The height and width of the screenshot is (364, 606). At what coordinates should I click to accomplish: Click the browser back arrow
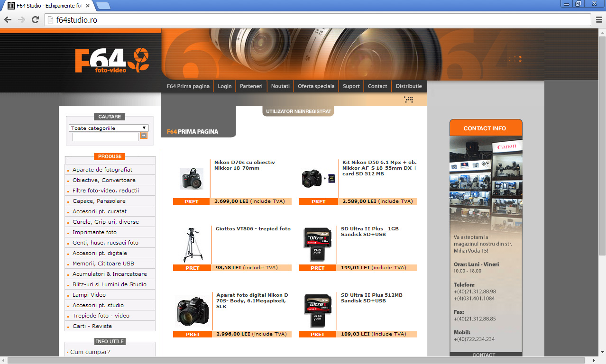click(x=8, y=19)
